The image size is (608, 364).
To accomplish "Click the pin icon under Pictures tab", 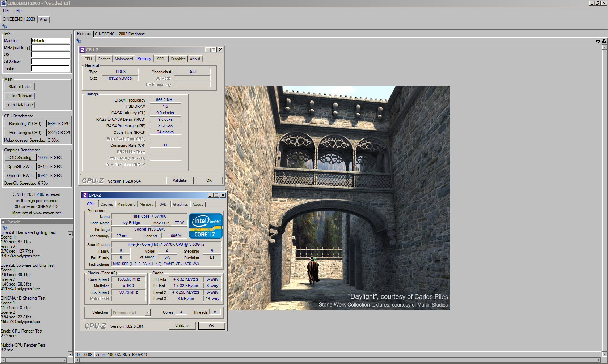I will (79, 41).
